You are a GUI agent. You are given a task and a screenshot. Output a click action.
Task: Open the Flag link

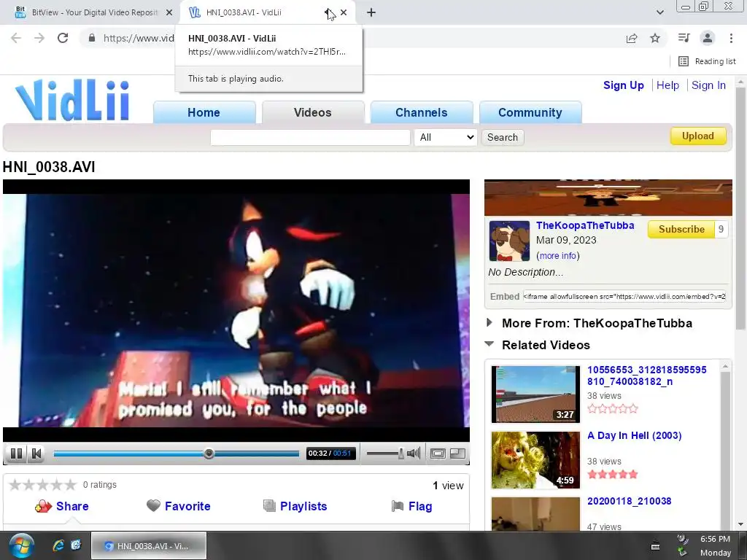click(420, 506)
